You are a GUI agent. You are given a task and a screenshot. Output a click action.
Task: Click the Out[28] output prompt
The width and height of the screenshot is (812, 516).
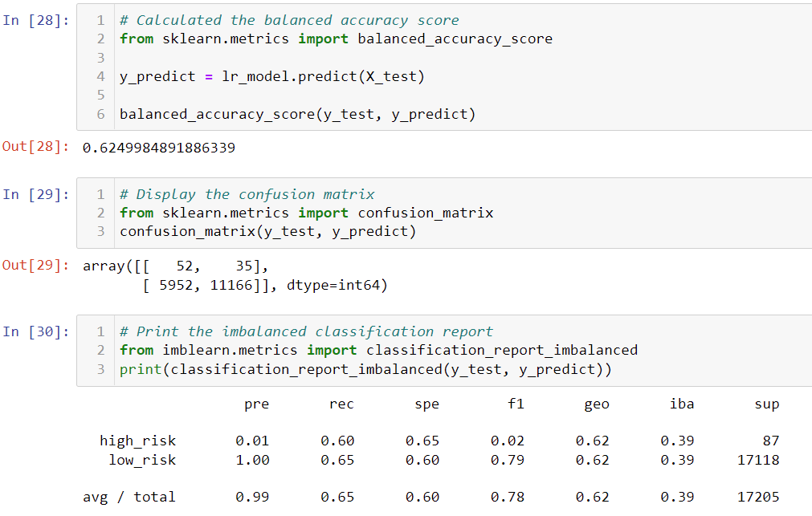35,147
